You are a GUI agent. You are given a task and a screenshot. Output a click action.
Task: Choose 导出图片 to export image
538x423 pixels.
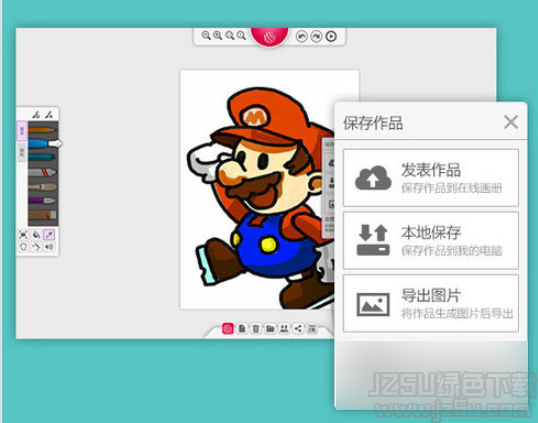431,303
